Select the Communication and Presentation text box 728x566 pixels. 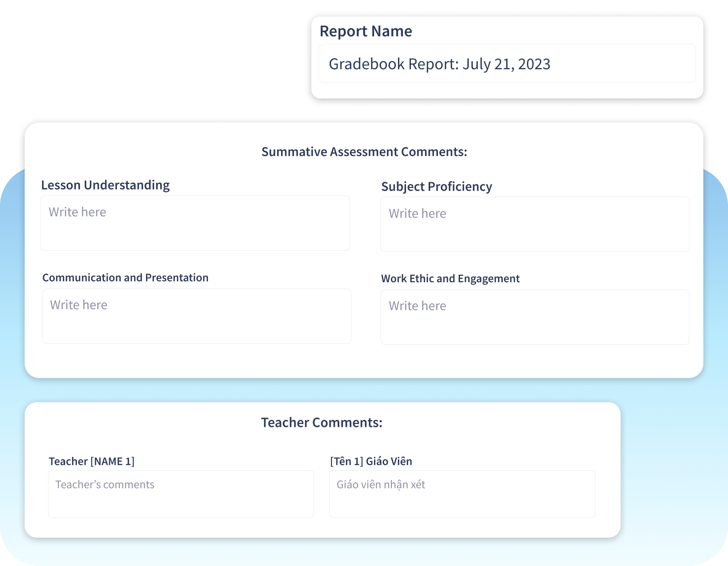pos(196,315)
